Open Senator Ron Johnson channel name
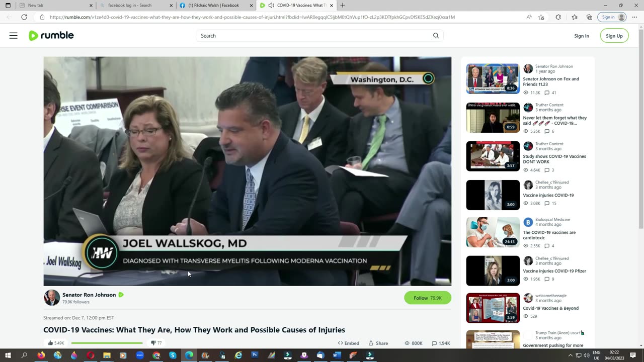The height and width of the screenshot is (362, 644). click(89, 295)
